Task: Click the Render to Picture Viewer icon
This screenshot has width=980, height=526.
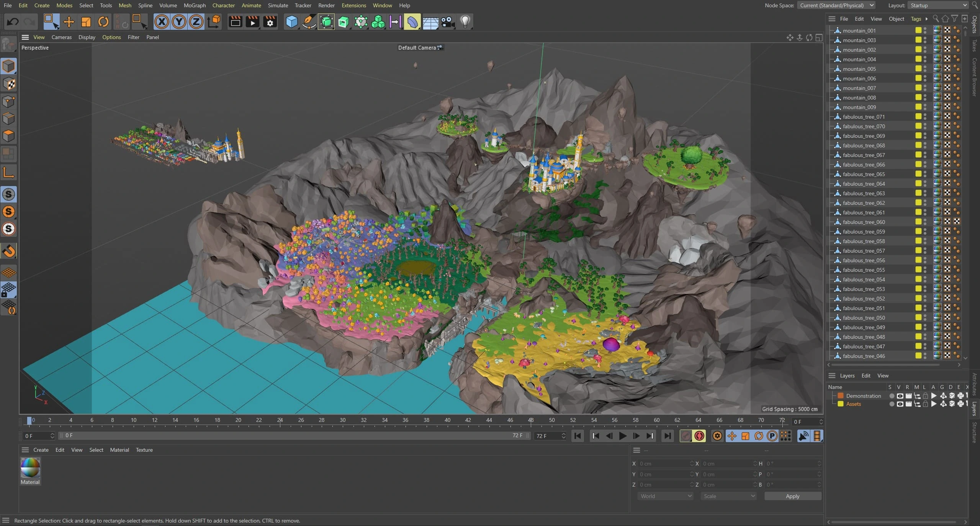Action: click(x=252, y=22)
